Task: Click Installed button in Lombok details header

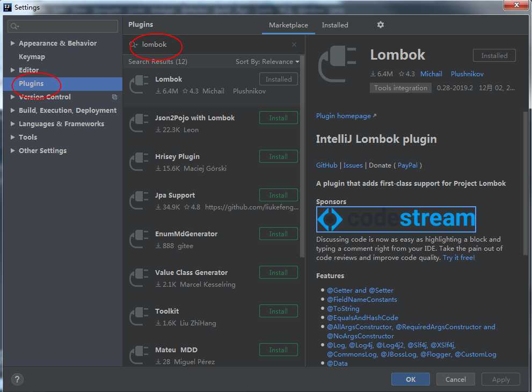Action: coord(494,55)
